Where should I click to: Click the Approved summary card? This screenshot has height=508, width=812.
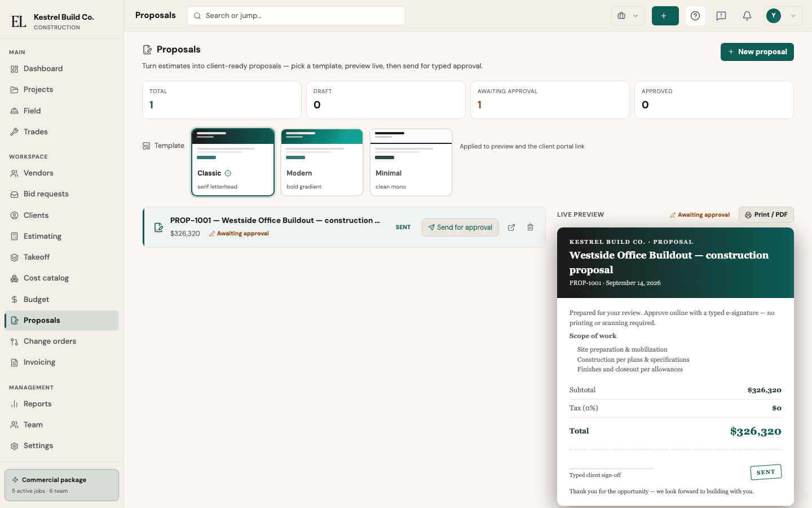[714, 100]
